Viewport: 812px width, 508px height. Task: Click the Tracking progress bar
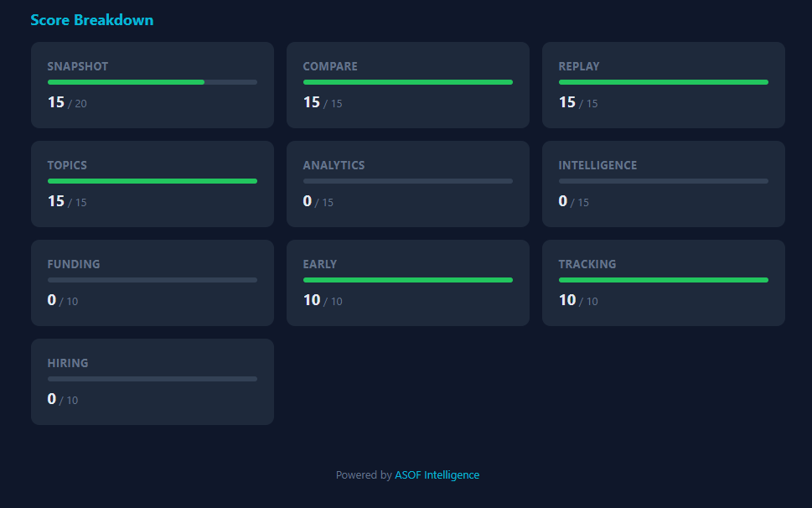point(664,280)
